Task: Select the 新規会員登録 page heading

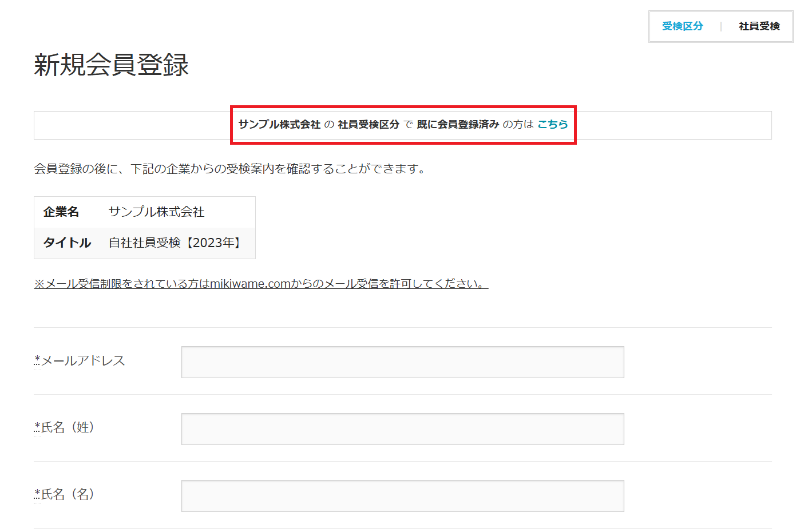Action: point(112,65)
